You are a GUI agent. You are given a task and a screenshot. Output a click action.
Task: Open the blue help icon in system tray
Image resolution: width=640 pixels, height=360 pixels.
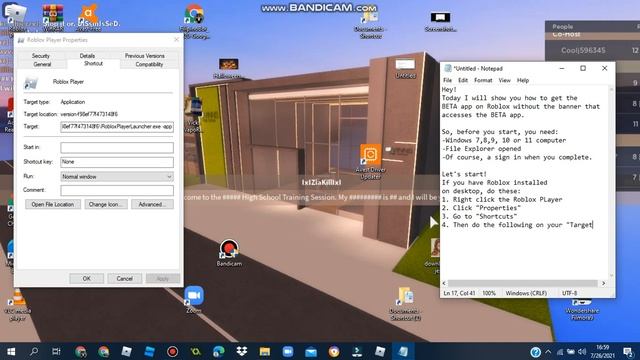click(x=536, y=352)
